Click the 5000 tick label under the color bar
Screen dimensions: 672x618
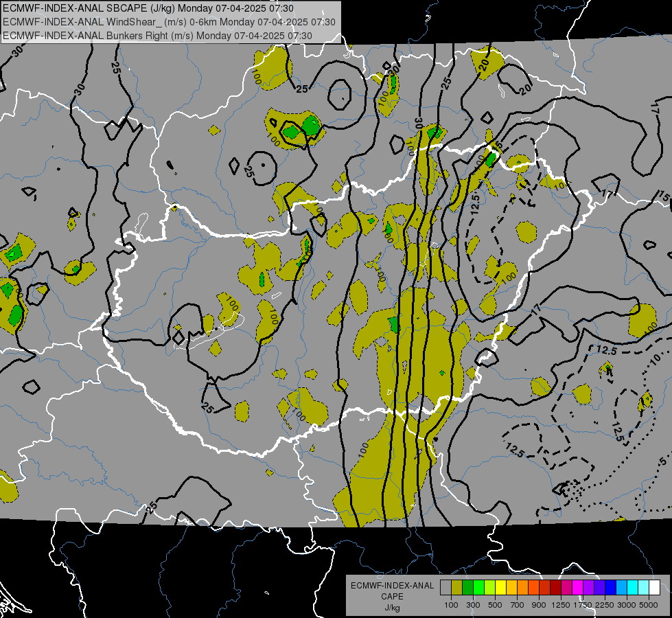pyautogui.click(x=649, y=605)
